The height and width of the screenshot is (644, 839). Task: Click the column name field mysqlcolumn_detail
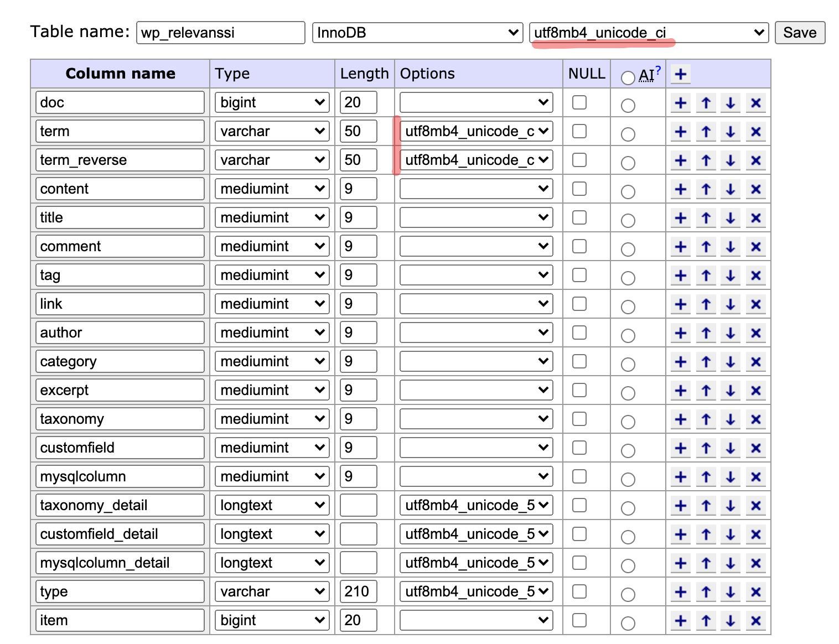pyautogui.click(x=120, y=563)
